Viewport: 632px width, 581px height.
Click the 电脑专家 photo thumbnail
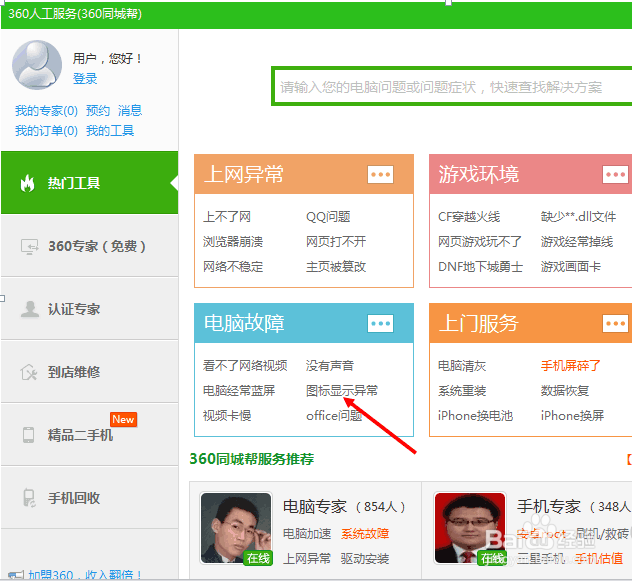(236, 528)
